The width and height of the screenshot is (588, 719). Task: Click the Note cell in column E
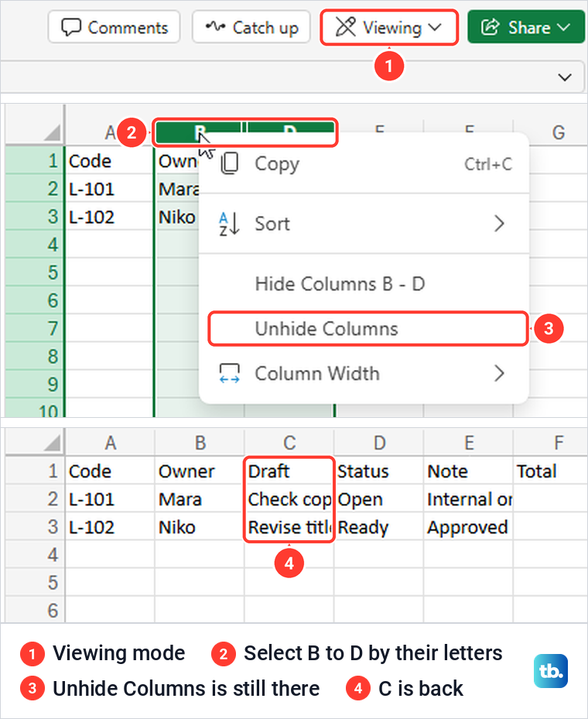(468, 471)
